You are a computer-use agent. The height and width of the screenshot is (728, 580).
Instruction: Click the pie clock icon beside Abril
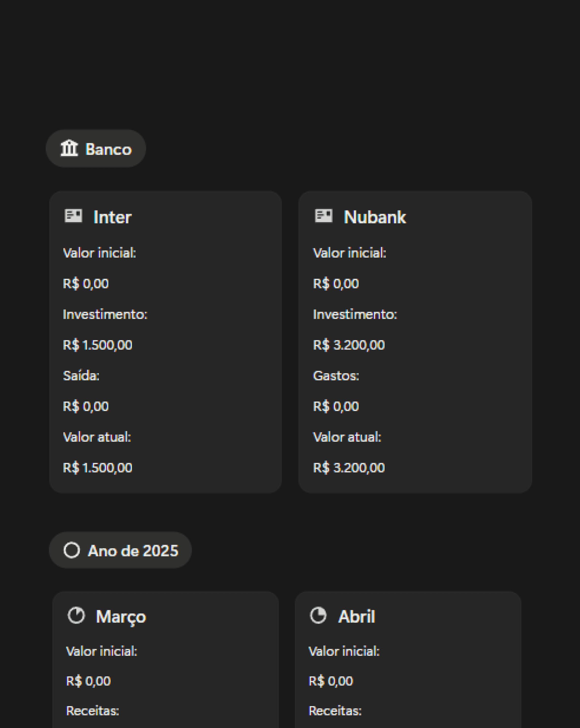318,615
